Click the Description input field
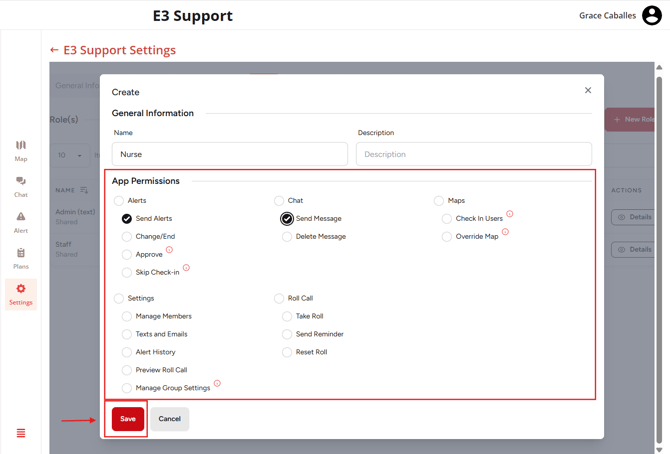Image resolution: width=670 pixels, height=454 pixels. [474, 154]
